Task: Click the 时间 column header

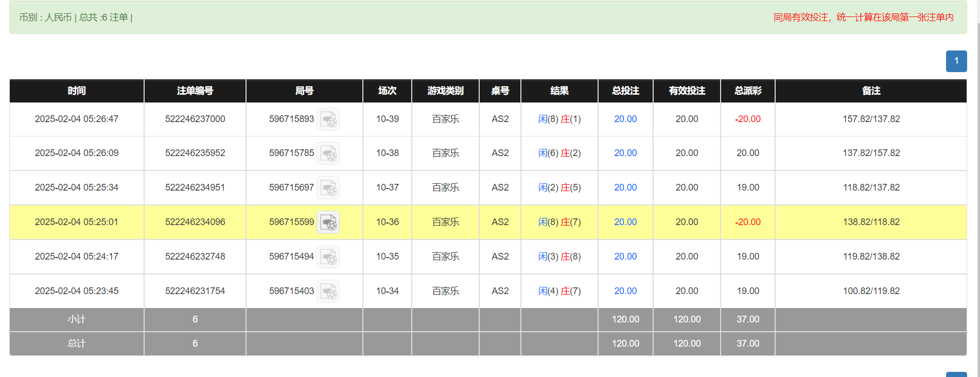Action: click(77, 91)
